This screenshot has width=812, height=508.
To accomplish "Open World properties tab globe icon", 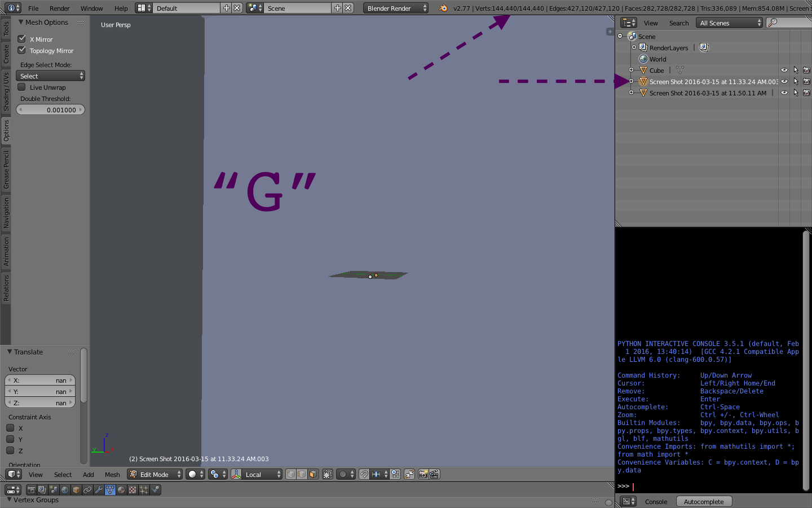I will (65, 490).
